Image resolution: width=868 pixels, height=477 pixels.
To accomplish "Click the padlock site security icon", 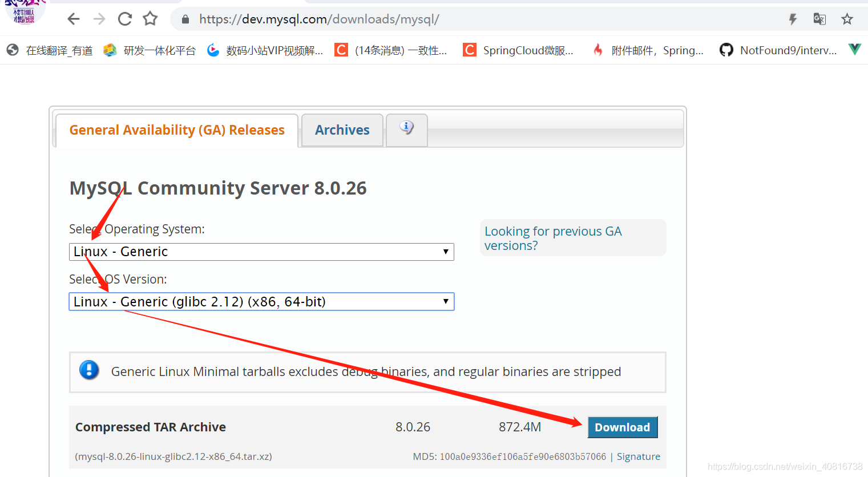I will pos(185,19).
